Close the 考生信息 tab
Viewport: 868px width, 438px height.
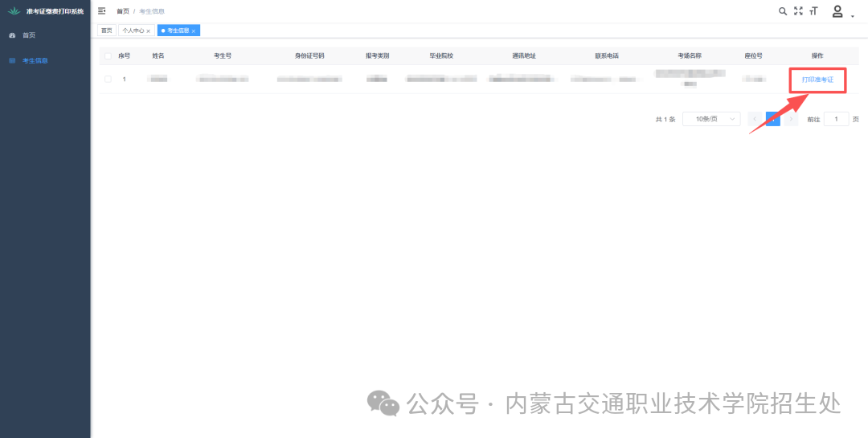[194, 31]
